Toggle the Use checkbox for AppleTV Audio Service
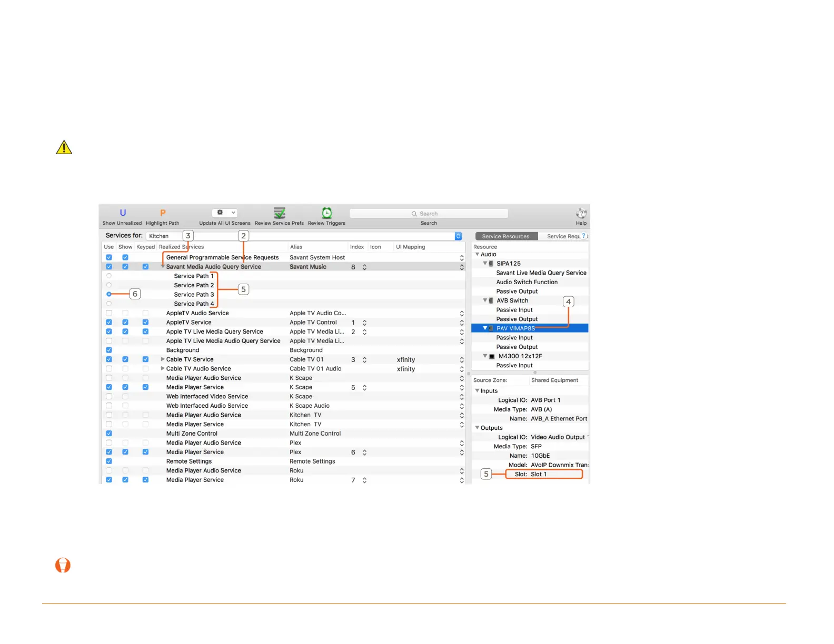This screenshot has width=834, height=644. [x=109, y=313]
